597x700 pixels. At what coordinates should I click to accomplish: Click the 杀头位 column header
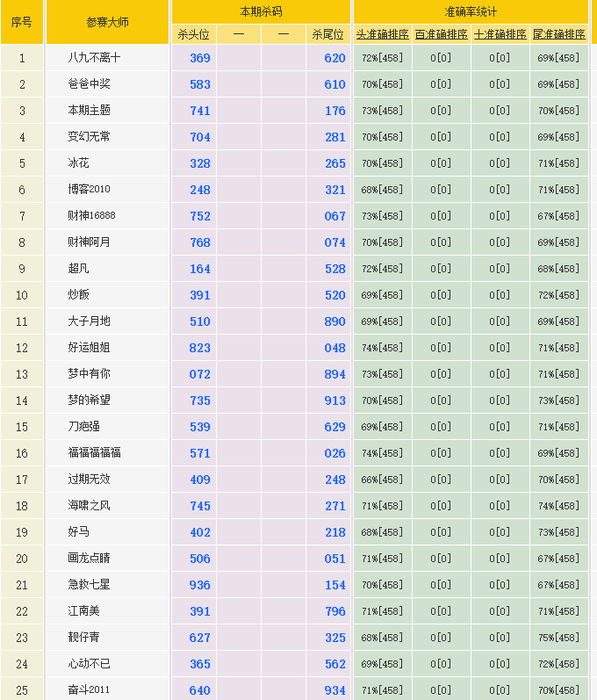[194, 34]
